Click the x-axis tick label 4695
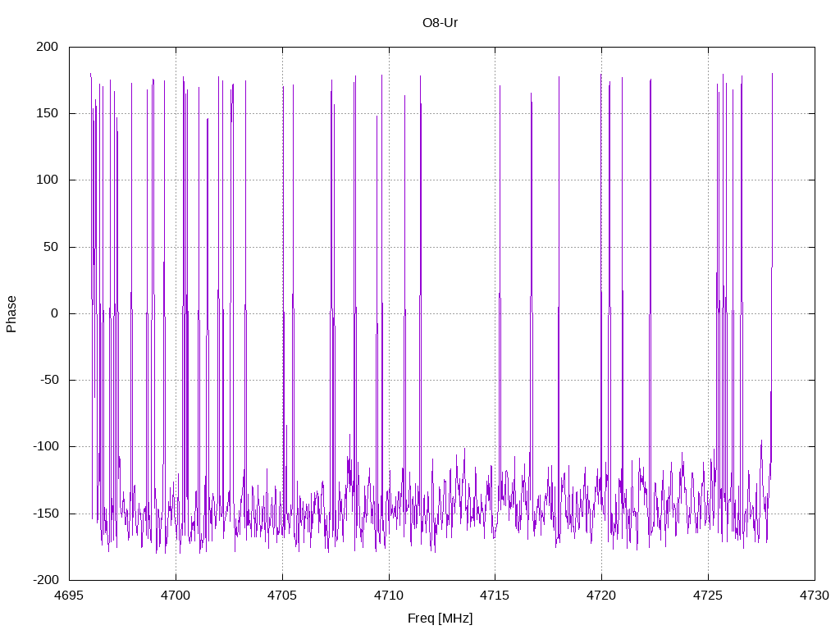The width and height of the screenshot is (840, 630). point(69,596)
